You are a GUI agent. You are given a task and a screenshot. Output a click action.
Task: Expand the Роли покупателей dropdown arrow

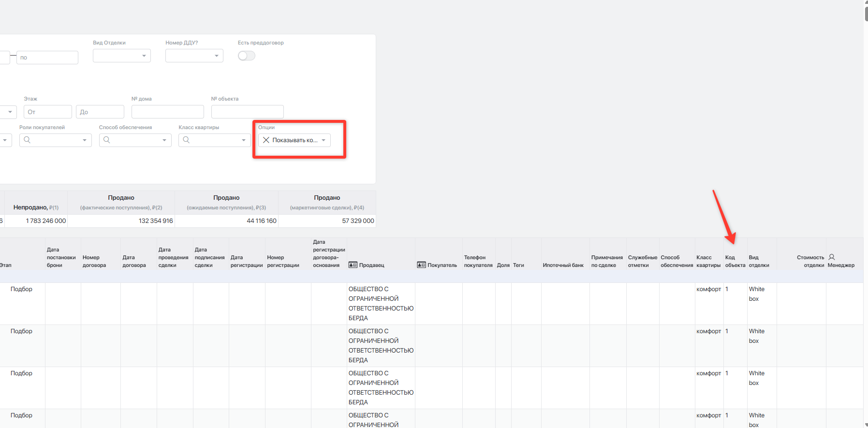pos(85,140)
